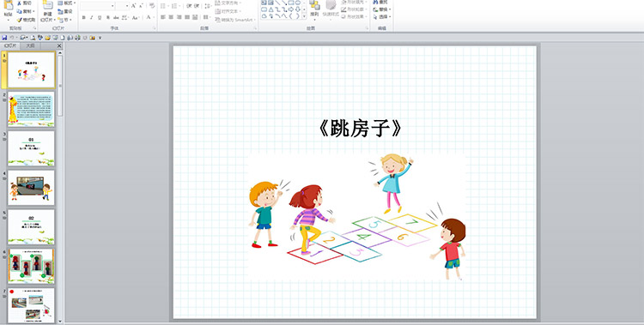Toggle Underline formatting button
The height and width of the screenshot is (325, 644).
(100, 18)
